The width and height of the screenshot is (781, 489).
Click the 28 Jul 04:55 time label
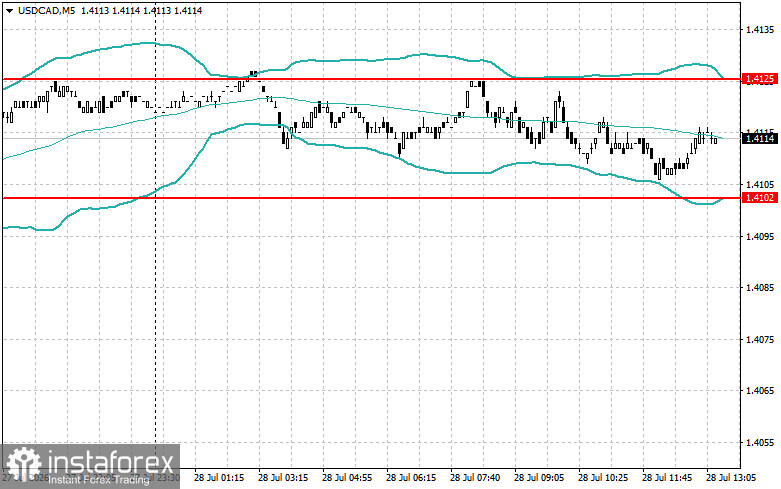coord(347,478)
